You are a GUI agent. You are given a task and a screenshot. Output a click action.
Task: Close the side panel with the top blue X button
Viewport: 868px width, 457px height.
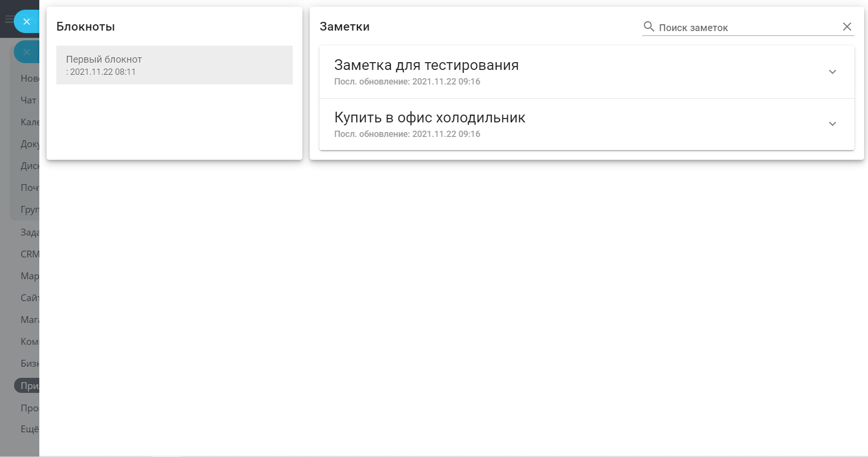point(27,21)
